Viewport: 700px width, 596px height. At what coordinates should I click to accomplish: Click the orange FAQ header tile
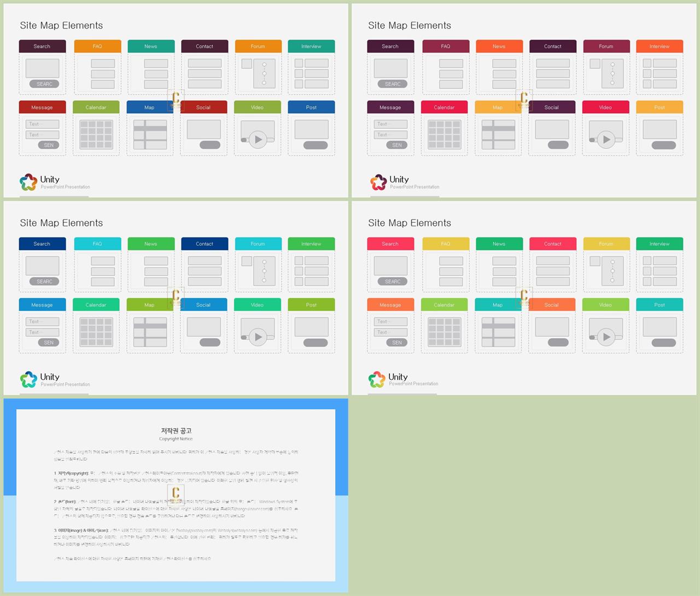pos(97,47)
